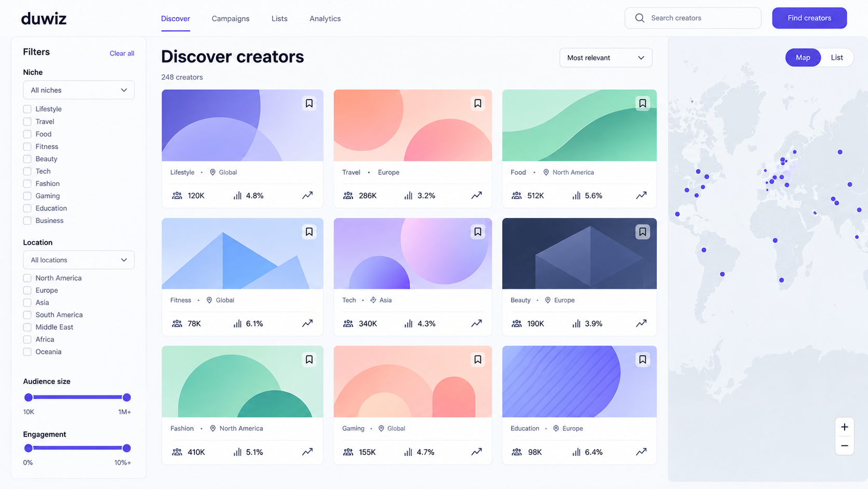Screen dimensions: 868x489
Task: Go to the Discover tab
Action: pyautogui.click(x=175, y=19)
